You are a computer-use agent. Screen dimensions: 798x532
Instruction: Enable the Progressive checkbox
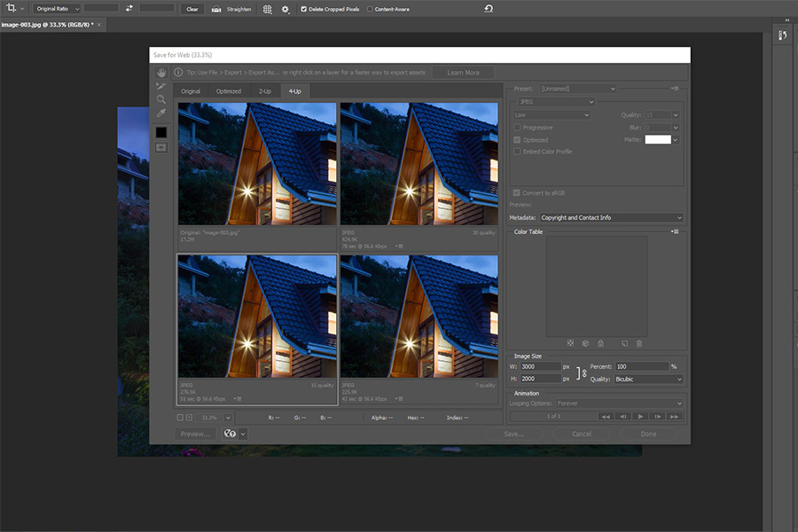517,128
